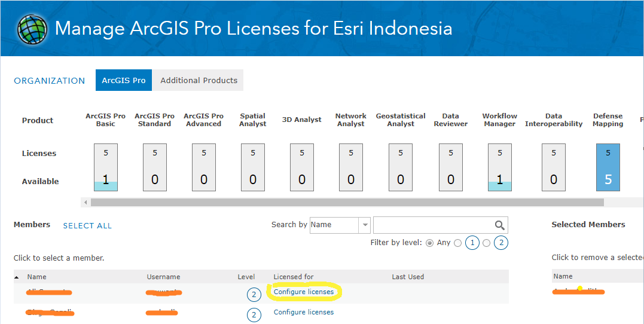Click Name header in members table

36,277
